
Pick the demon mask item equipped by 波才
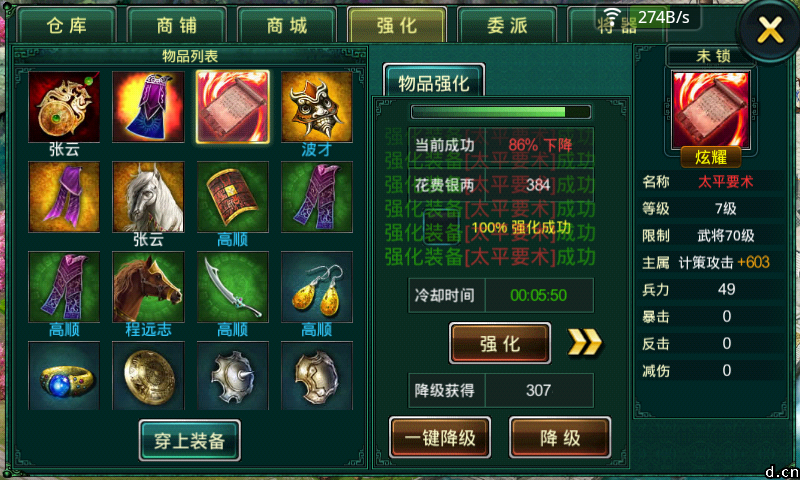[x=317, y=107]
